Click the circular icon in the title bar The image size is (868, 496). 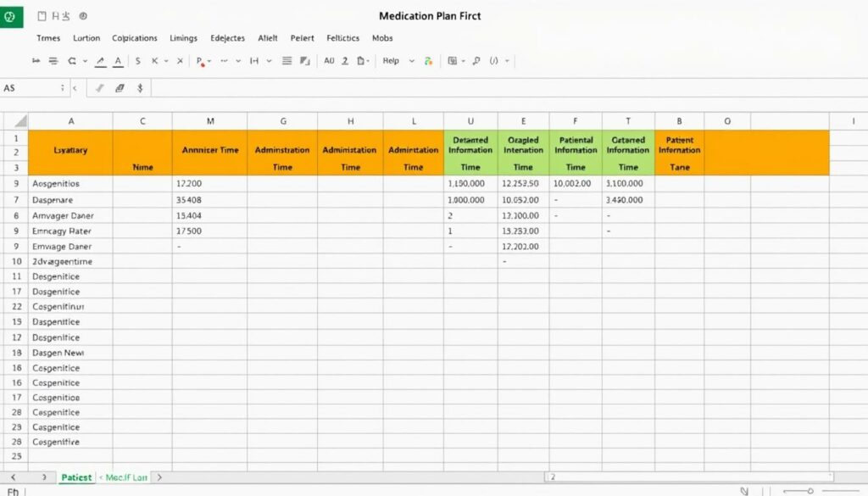(x=83, y=17)
